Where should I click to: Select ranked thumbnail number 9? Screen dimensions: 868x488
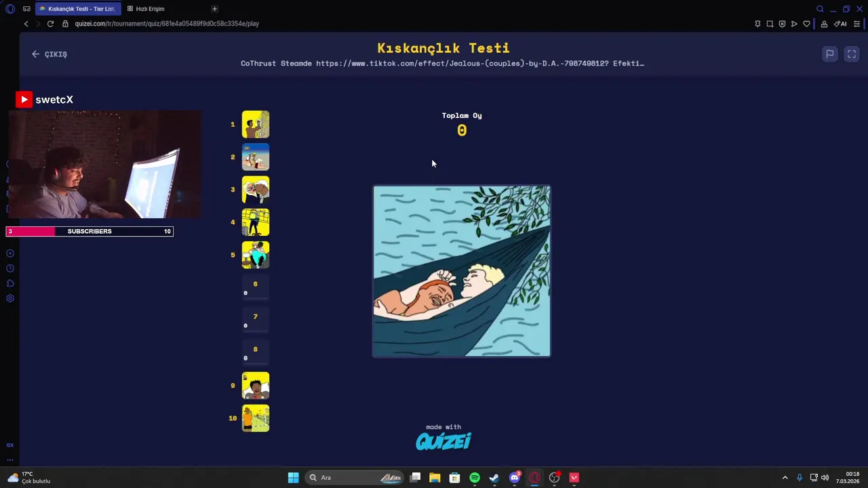click(256, 386)
